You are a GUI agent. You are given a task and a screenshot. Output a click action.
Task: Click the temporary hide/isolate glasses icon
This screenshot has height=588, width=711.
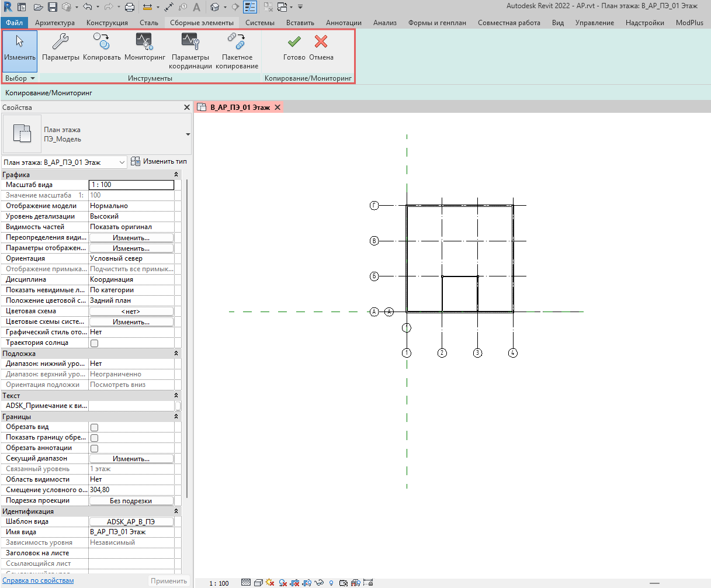(x=319, y=583)
